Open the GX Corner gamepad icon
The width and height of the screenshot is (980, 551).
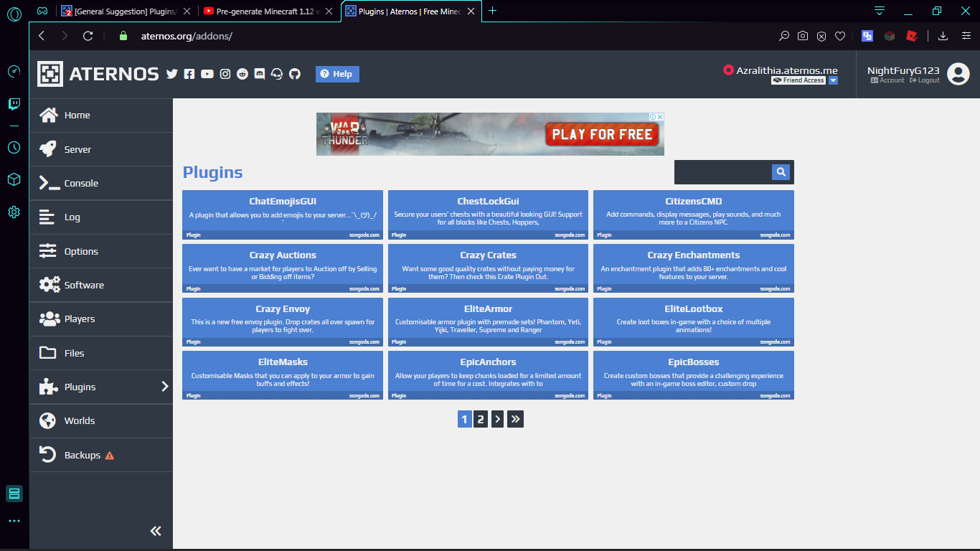43,11
